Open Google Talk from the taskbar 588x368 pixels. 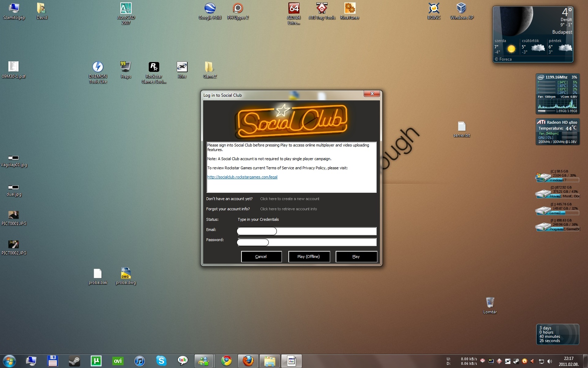[183, 361]
